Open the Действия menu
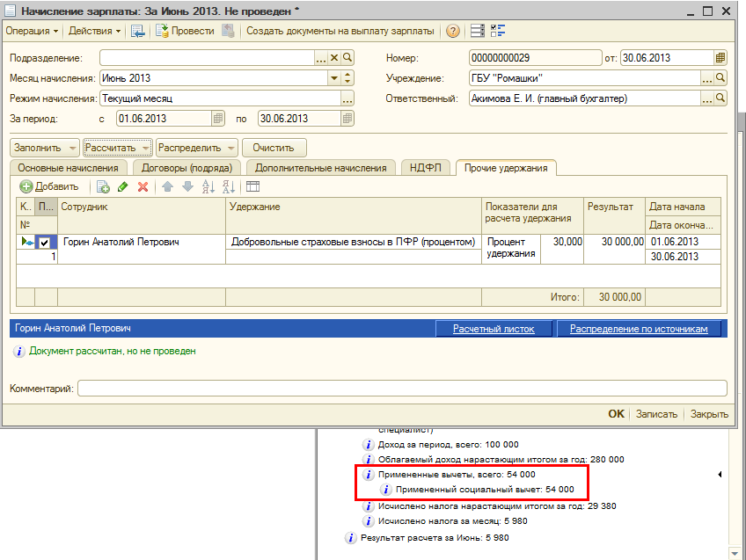746x560 pixels. [94, 31]
